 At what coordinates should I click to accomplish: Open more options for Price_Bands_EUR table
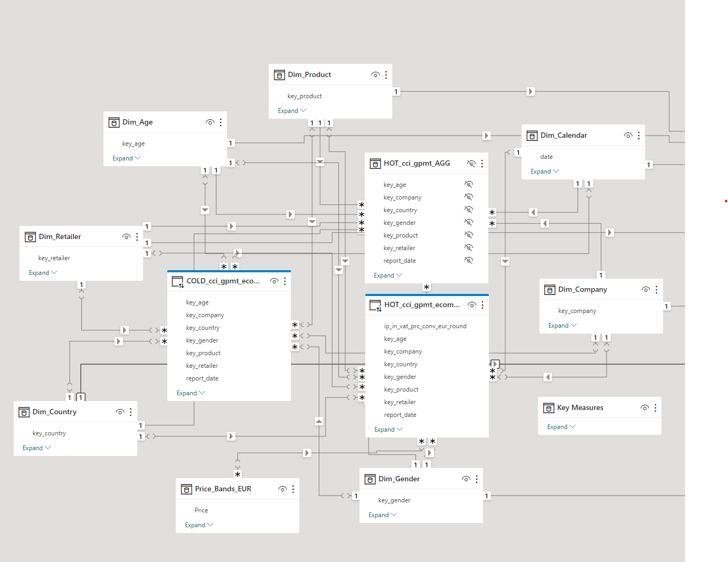point(293,489)
